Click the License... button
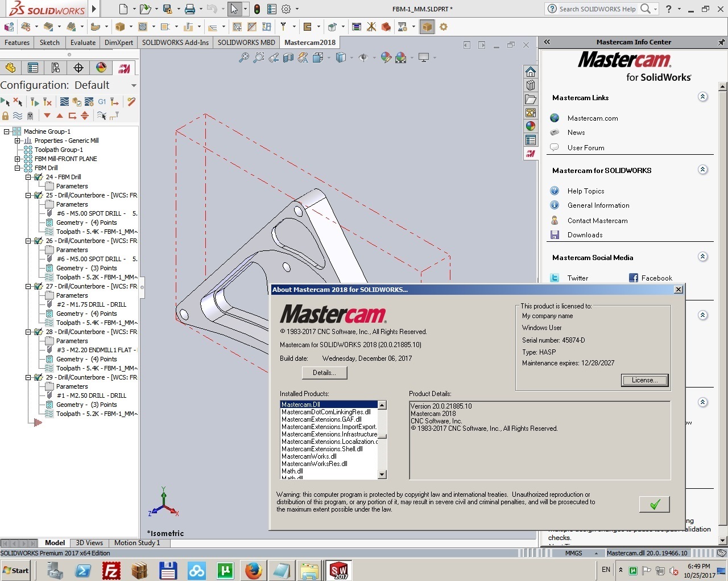Screen dimensions: 728x581 pyautogui.click(x=644, y=380)
